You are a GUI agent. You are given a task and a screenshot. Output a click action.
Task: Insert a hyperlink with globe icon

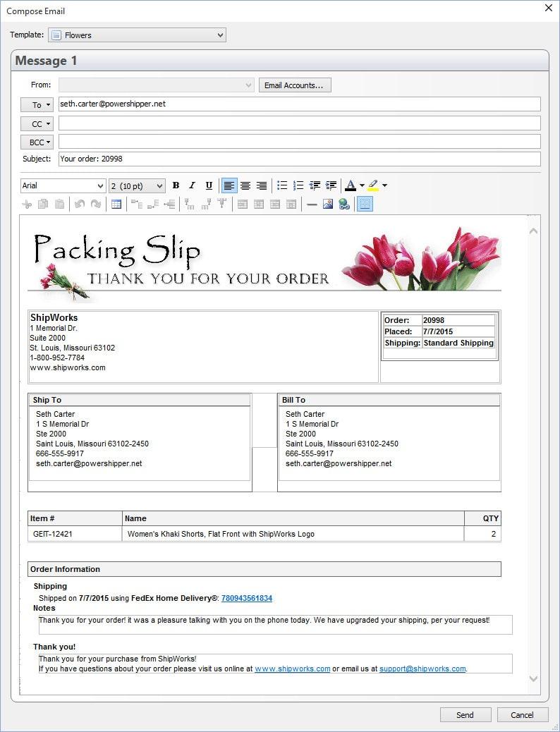click(x=344, y=204)
